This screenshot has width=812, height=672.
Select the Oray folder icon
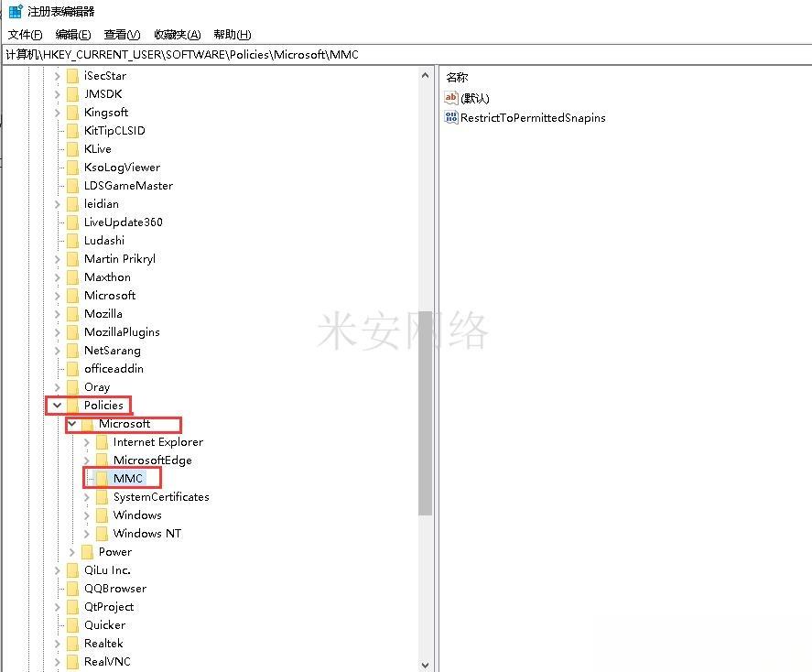(73, 387)
